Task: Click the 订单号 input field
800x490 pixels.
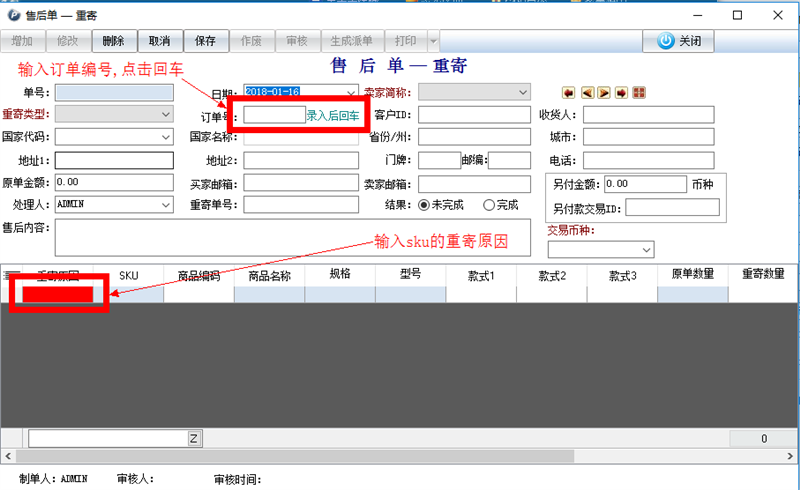Action: (274, 115)
